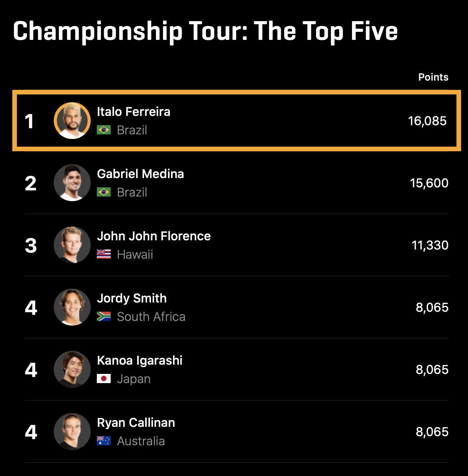Click Gabriel Medina's avatar photo
468x476 pixels.
[x=72, y=183]
